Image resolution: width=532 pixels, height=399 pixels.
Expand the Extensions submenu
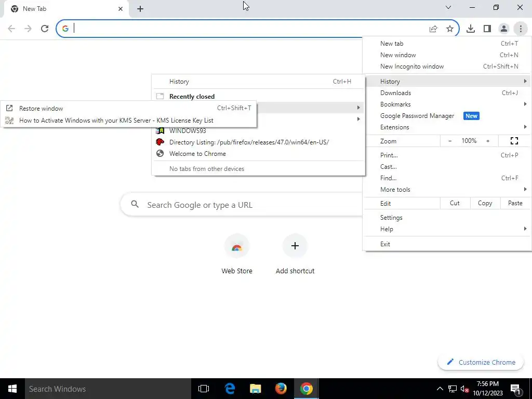pyautogui.click(x=447, y=127)
